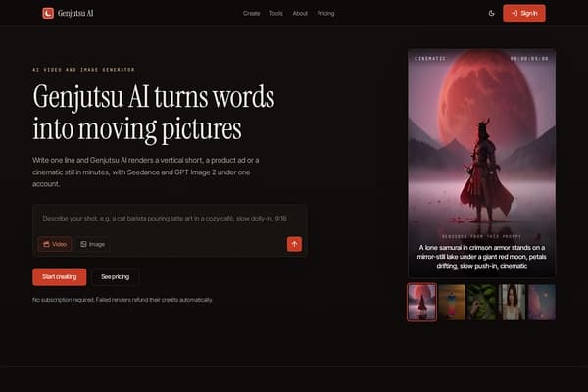Click the Sign in button

click(524, 13)
